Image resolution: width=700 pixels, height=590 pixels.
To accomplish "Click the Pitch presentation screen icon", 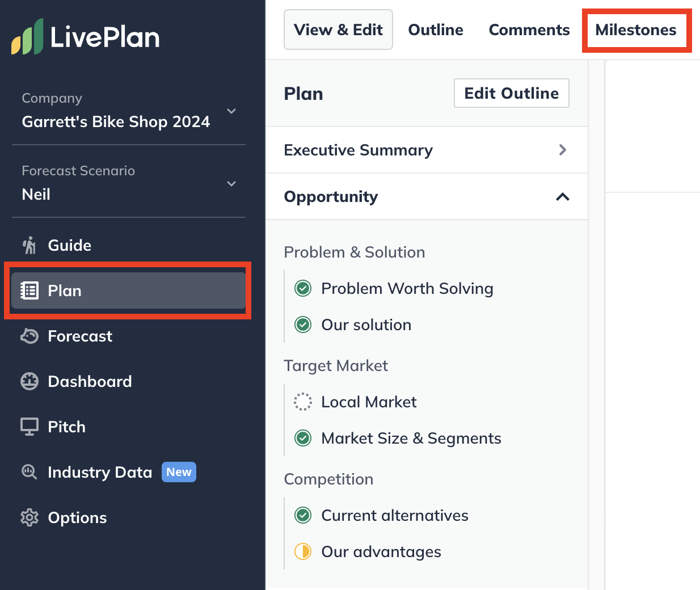I will coord(29,427).
